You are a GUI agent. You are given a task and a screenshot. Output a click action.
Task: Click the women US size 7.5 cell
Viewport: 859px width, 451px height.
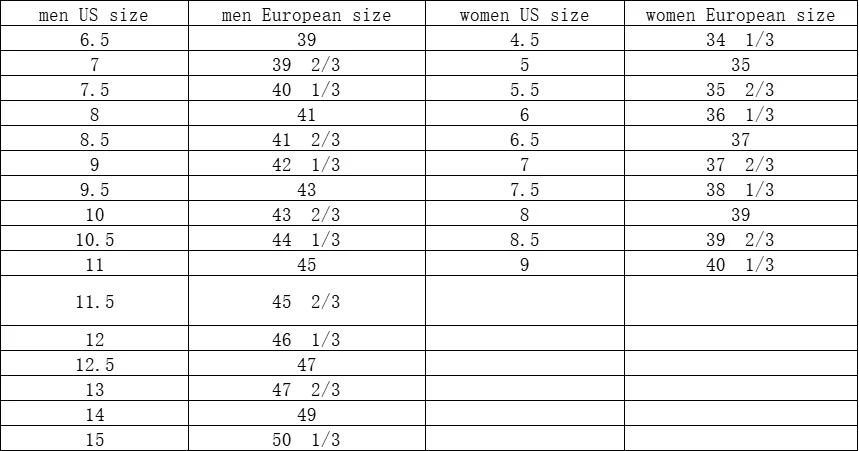click(x=524, y=190)
